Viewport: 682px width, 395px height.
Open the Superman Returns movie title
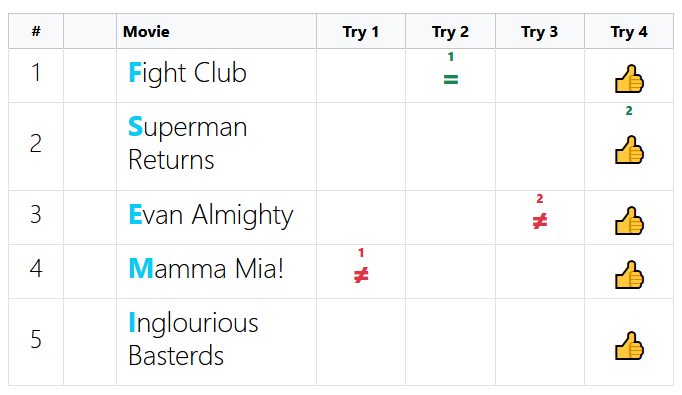(x=187, y=143)
